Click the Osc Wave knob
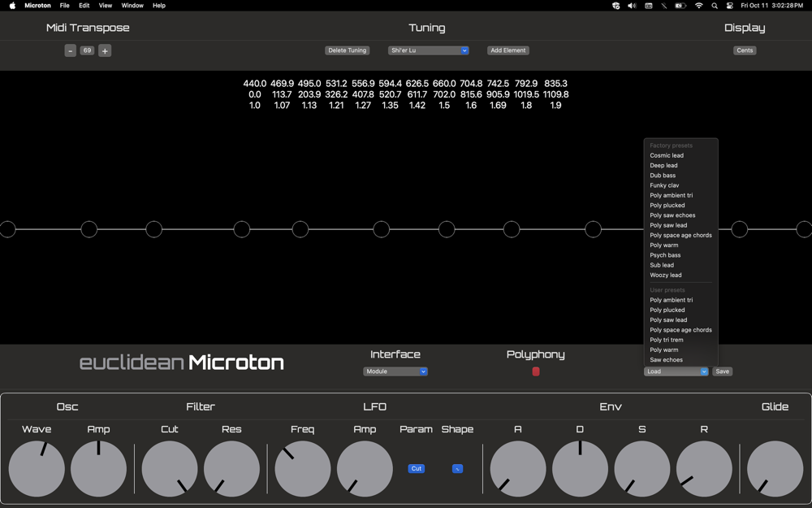 pos(37,469)
